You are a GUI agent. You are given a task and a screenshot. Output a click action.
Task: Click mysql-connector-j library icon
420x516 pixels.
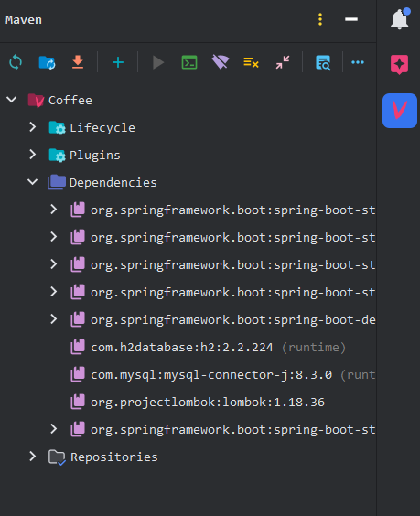pyautogui.click(x=78, y=374)
